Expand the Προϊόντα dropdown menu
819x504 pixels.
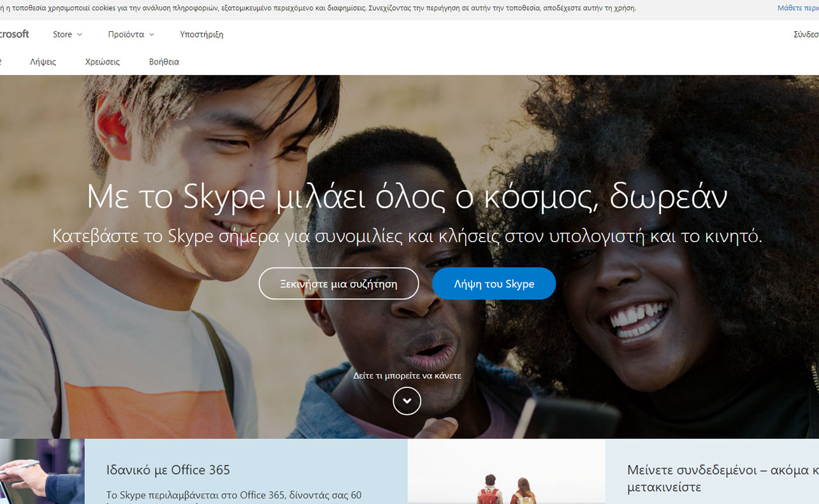131,34
